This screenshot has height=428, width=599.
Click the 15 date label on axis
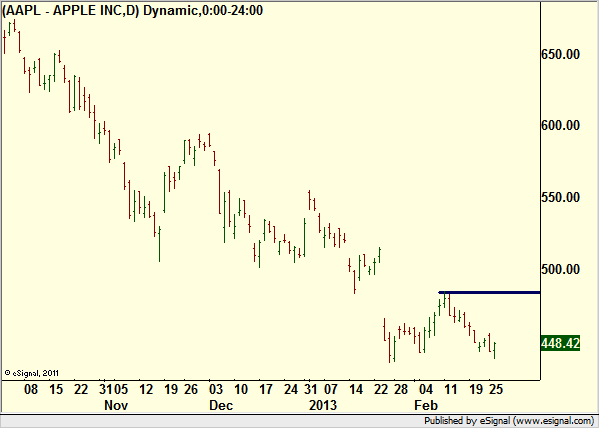(56, 389)
